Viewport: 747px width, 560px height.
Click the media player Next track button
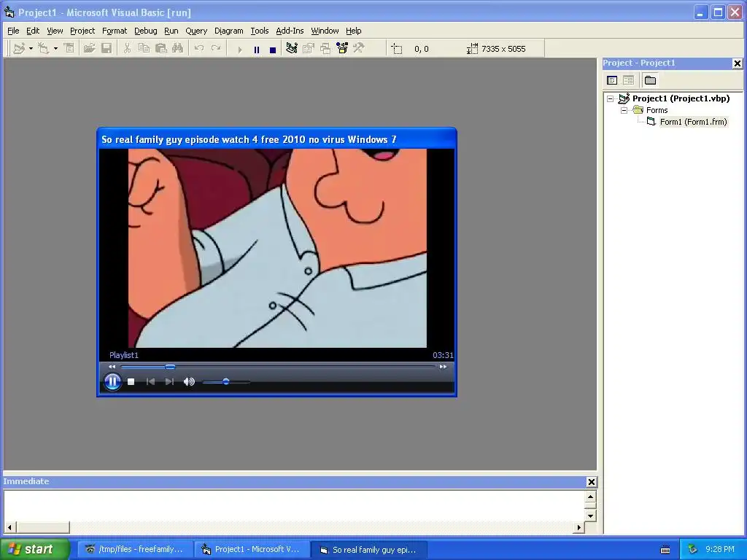(169, 381)
